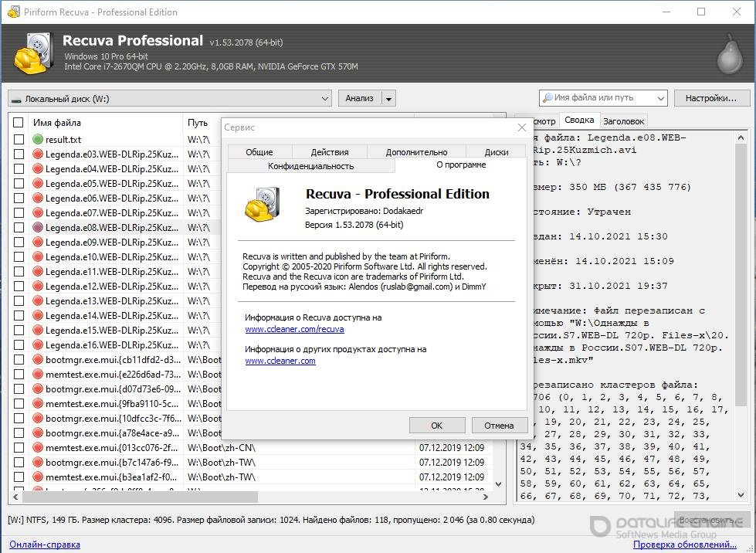Click the green status icon next to result.txt
The width and height of the screenshot is (756, 553).
(38, 140)
